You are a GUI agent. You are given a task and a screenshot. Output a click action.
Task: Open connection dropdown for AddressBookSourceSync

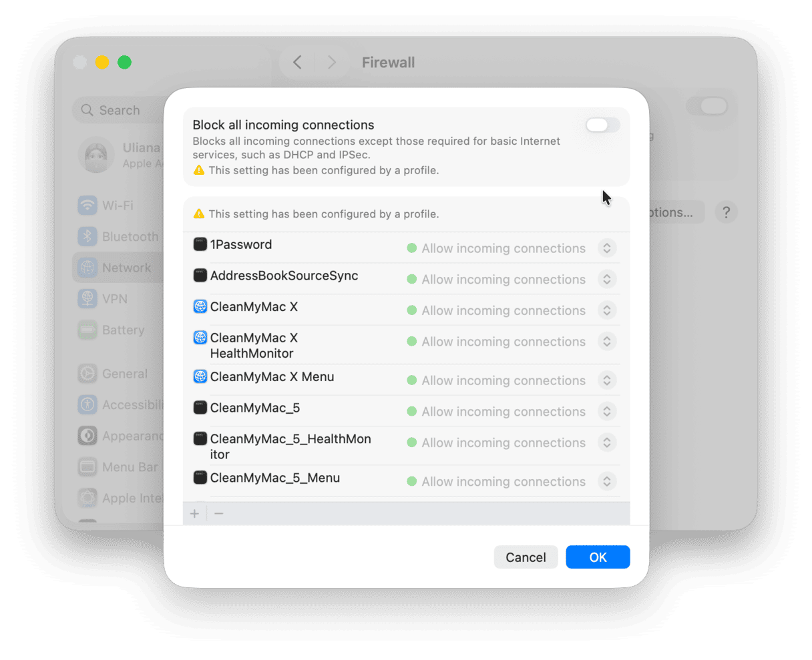(x=606, y=280)
